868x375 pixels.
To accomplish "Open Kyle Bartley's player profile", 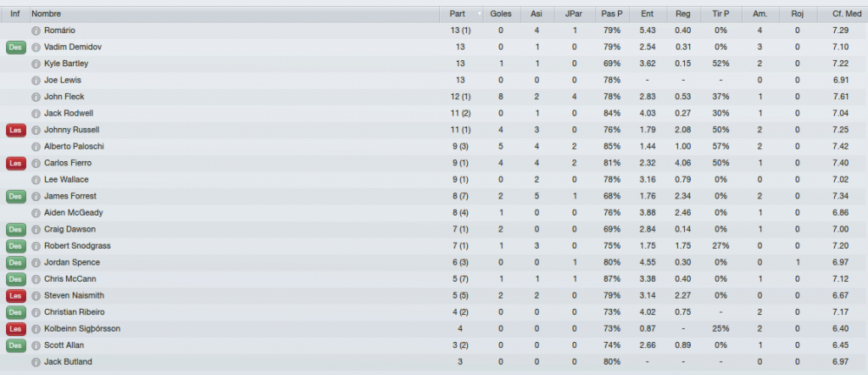I will [x=66, y=64].
